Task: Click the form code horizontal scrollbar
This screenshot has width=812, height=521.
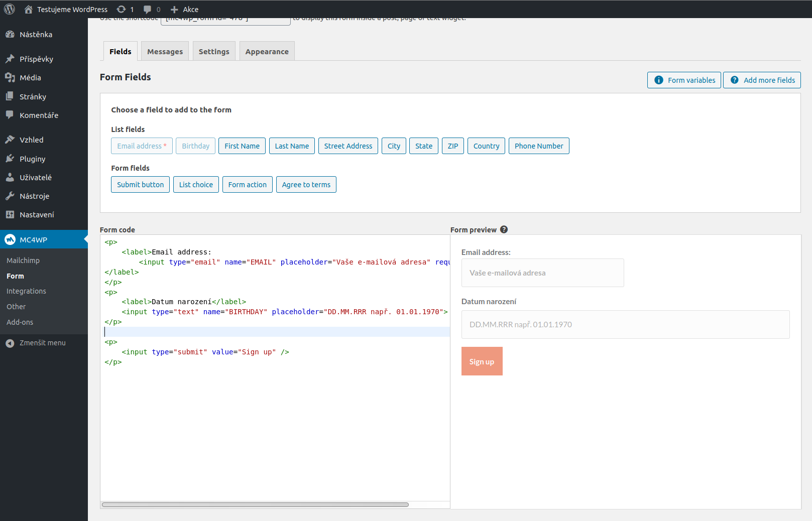Action: click(255, 505)
